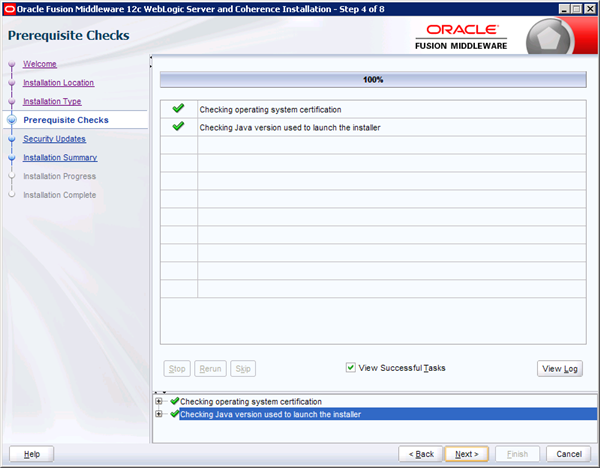Click checkmark for operating system certification row

point(178,109)
